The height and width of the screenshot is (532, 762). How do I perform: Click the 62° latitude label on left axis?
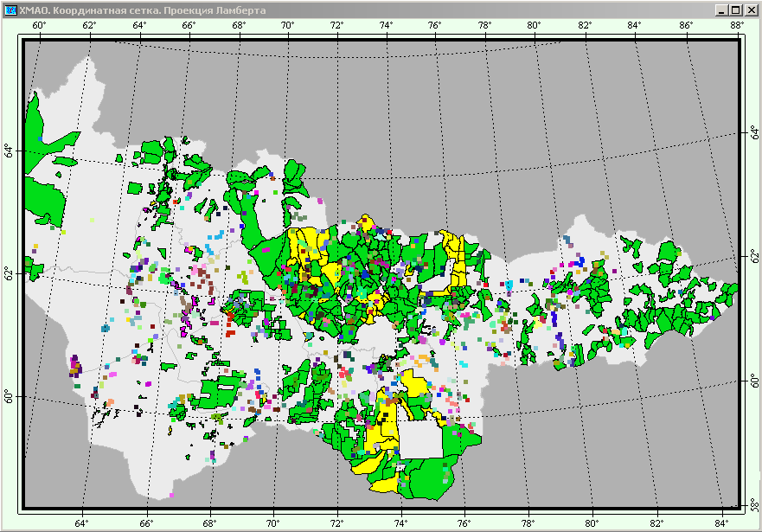point(9,273)
